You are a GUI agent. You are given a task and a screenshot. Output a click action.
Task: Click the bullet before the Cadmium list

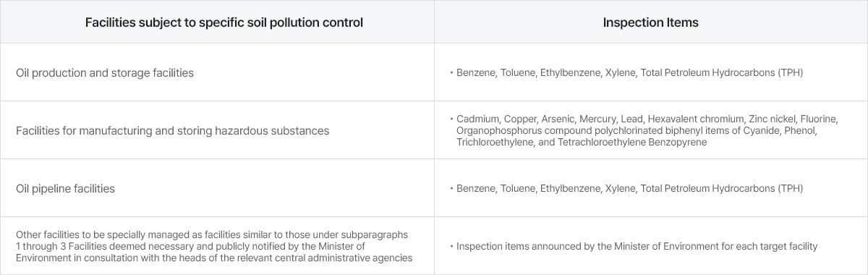[x=451, y=119]
